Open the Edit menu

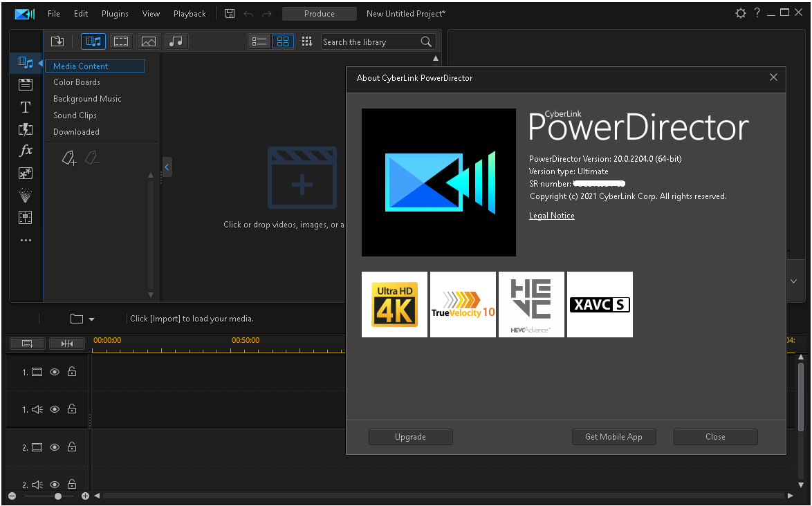pos(81,14)
